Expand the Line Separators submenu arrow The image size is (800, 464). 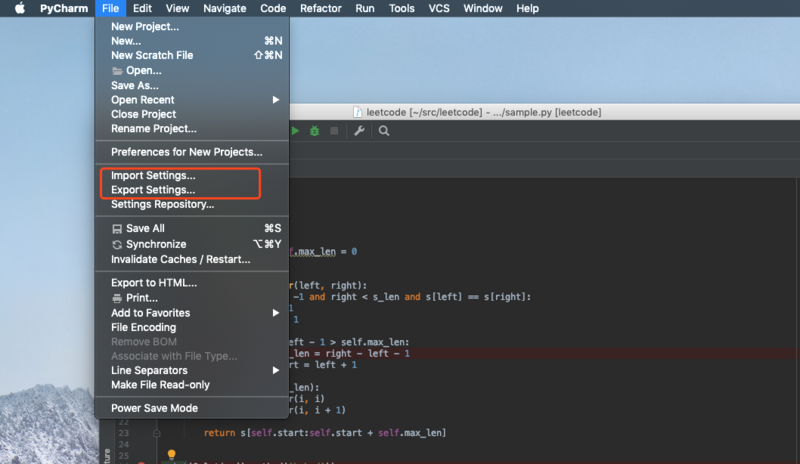276,370
